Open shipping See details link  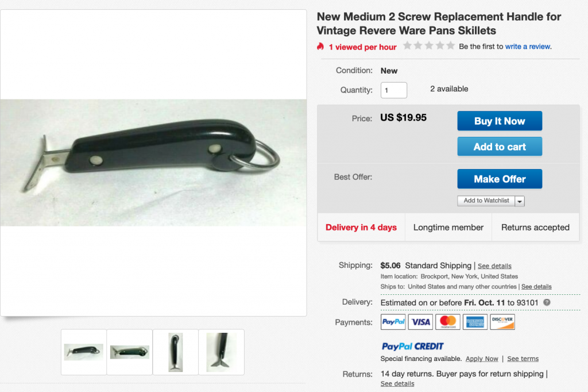pyautogui.click(x=494, y=266)
